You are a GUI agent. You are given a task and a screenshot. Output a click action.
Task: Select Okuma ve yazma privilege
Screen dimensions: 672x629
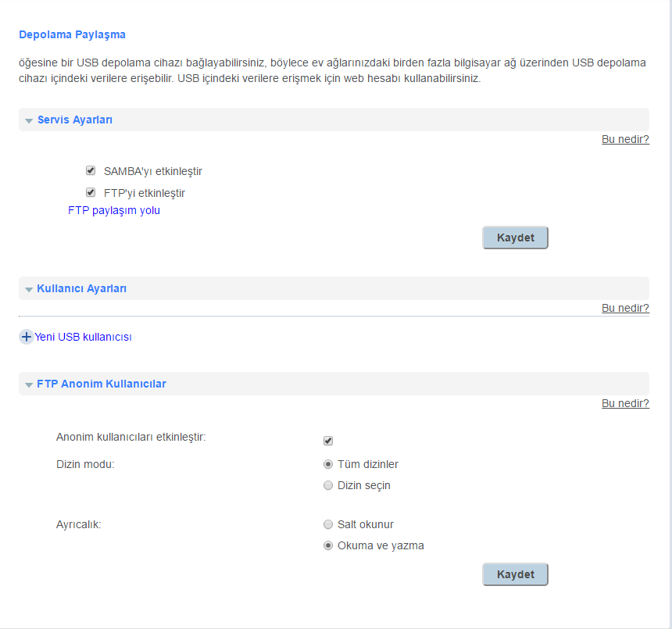[x=328, y=545]
